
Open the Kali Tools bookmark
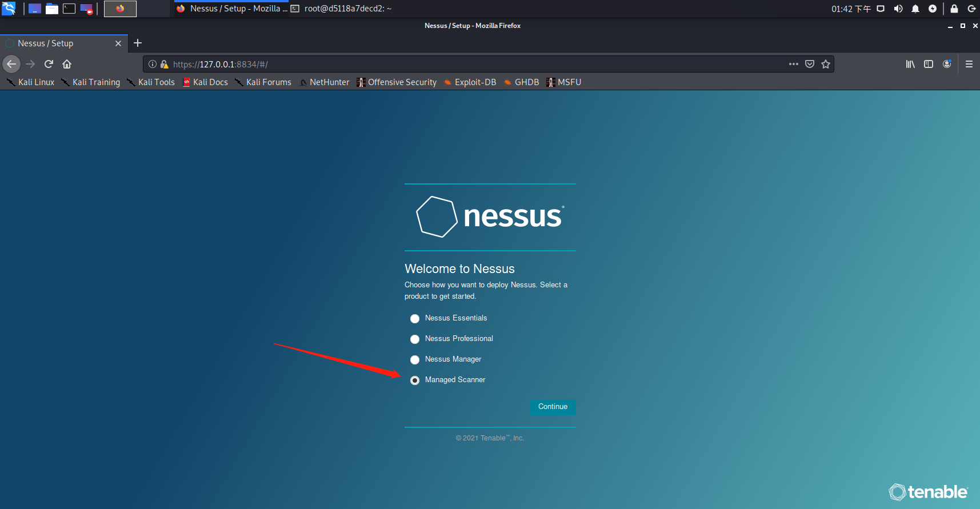point(151,82)
